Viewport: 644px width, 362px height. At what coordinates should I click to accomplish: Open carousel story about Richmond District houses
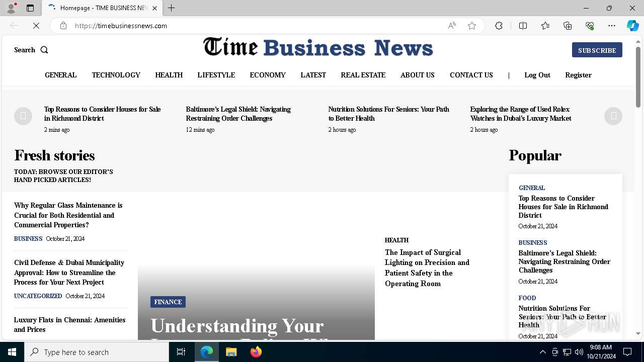[103, 114]
